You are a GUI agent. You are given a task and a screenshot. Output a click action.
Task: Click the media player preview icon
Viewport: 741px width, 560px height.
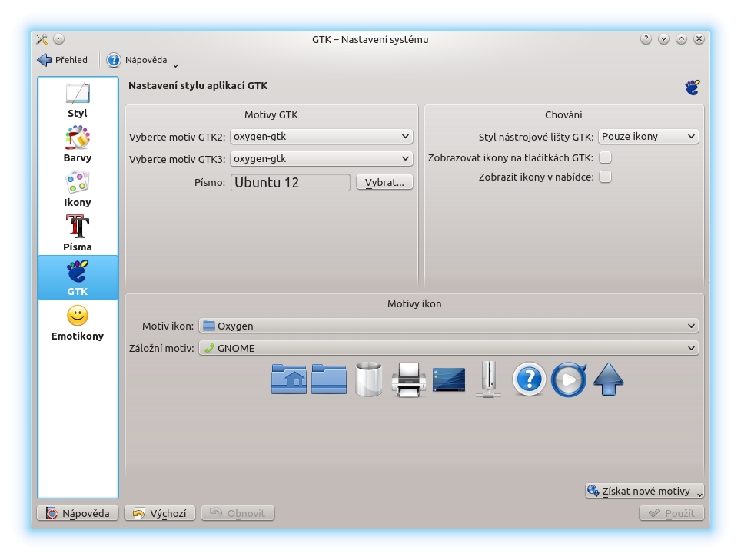point(569,379)
